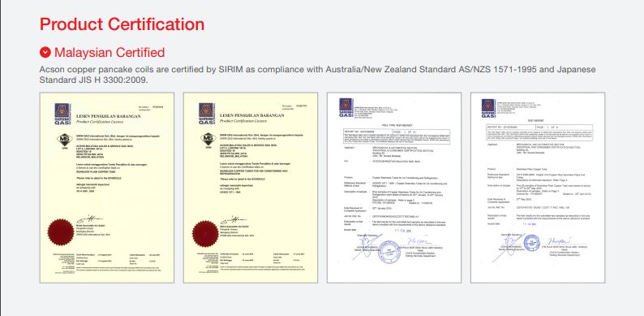Click the SIRIM compliance description paragraph

tap(317, 75)
